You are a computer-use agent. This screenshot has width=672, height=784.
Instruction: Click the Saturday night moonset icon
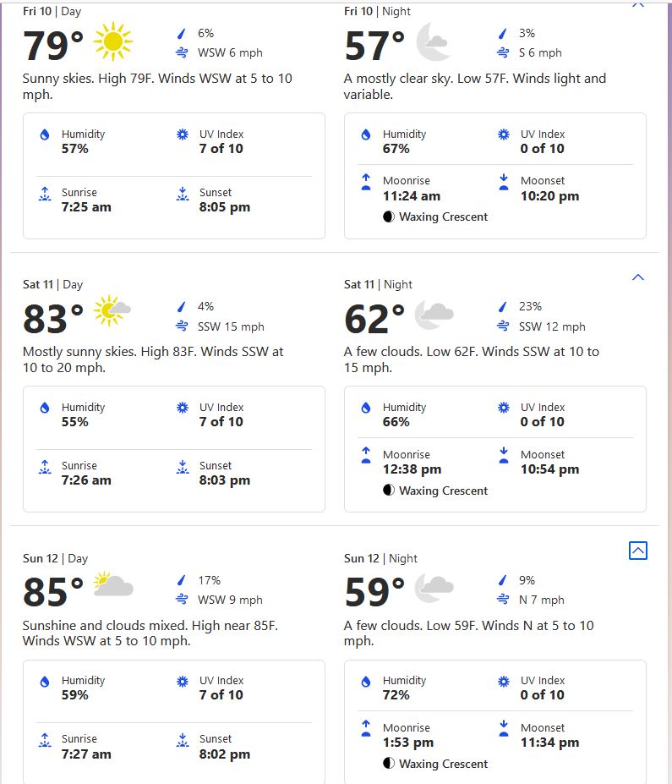pyautogui.click(x=504, y=456)
